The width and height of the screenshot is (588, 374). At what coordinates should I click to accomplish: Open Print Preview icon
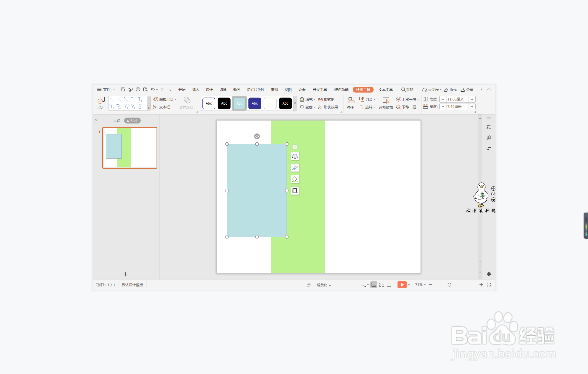[x=145, y=90]
